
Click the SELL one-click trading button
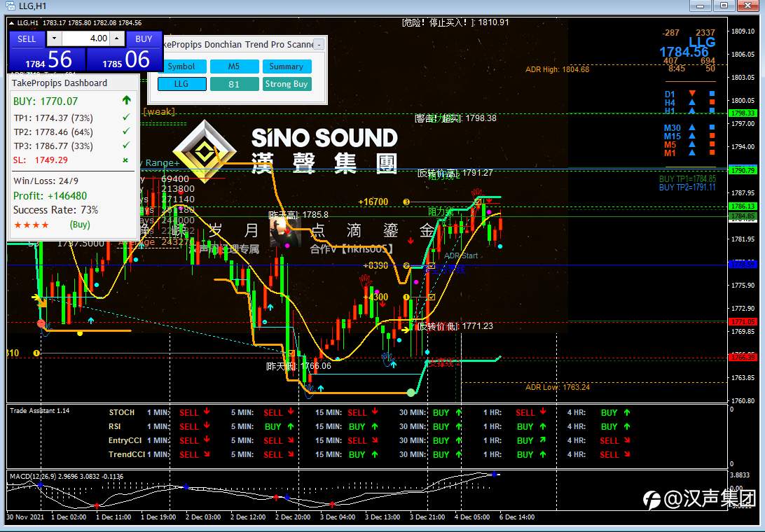click(x=27, y=39)
